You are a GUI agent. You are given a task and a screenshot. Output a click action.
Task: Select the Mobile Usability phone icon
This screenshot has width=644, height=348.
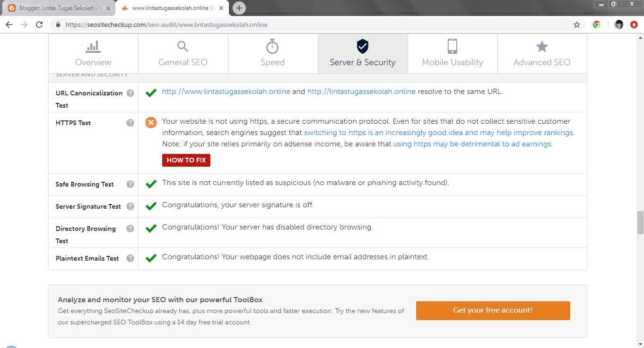click(x=452, y=46)
